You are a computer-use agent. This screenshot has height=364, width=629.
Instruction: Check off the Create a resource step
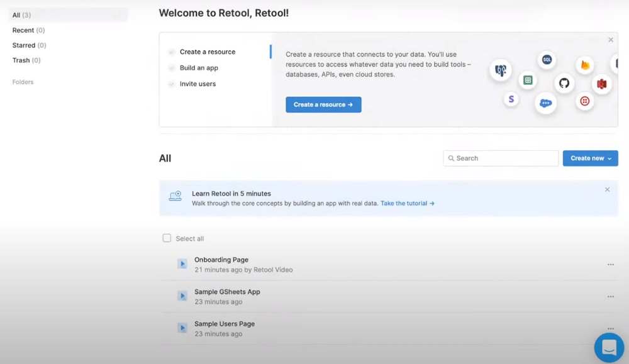[x=172, y=52]
